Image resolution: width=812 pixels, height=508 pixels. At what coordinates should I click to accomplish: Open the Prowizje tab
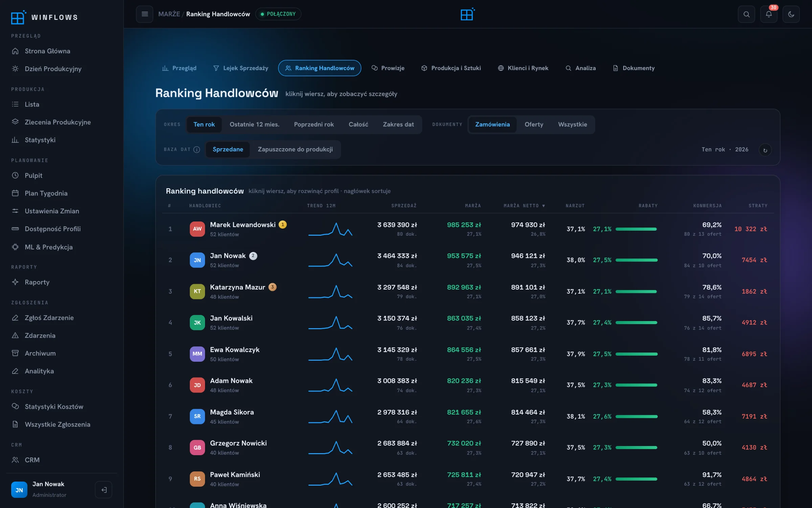click(388, 68)
